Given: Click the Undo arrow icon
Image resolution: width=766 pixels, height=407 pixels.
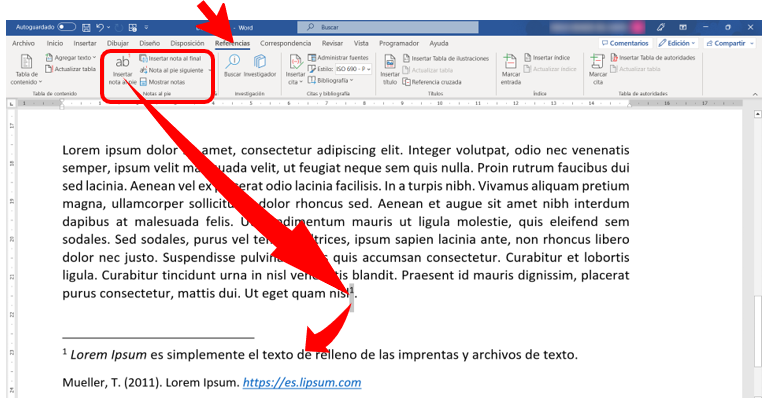Looking at the screenshot, I should (100, 28).
